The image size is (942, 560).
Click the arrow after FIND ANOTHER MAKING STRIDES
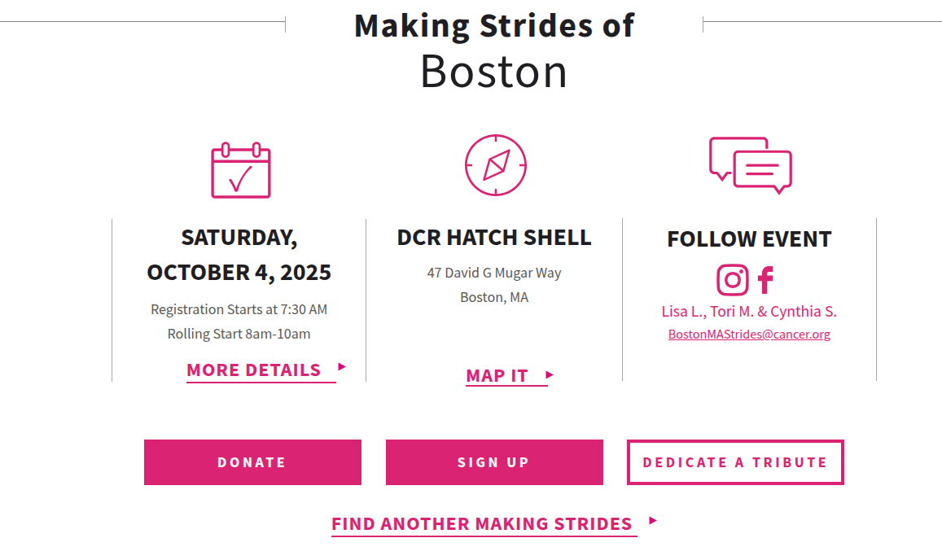652,521
